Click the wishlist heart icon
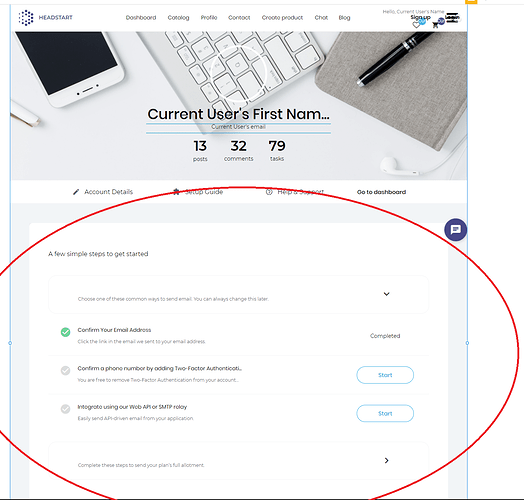The height and width of the screenshot is (500, 524). click(x=416, y=25)
